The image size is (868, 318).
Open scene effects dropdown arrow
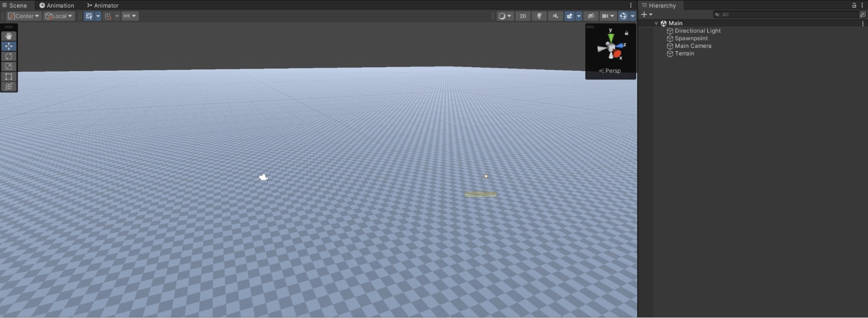(579, 16)
